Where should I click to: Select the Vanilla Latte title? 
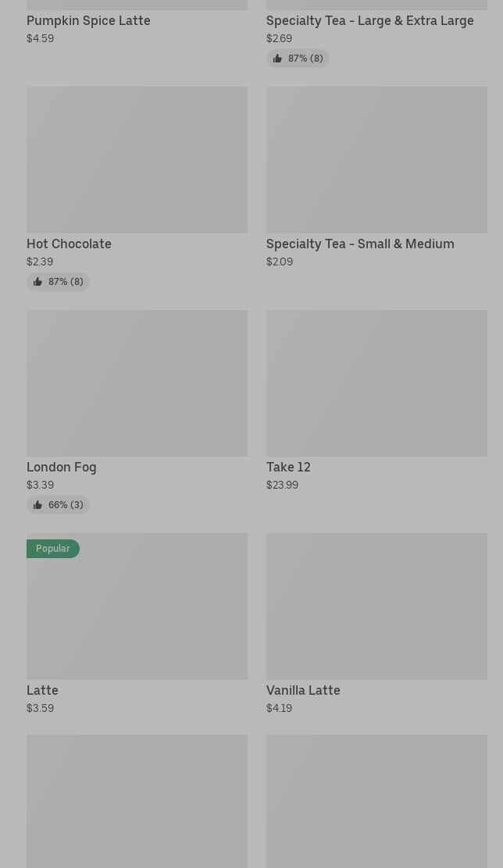coord(303,690)
